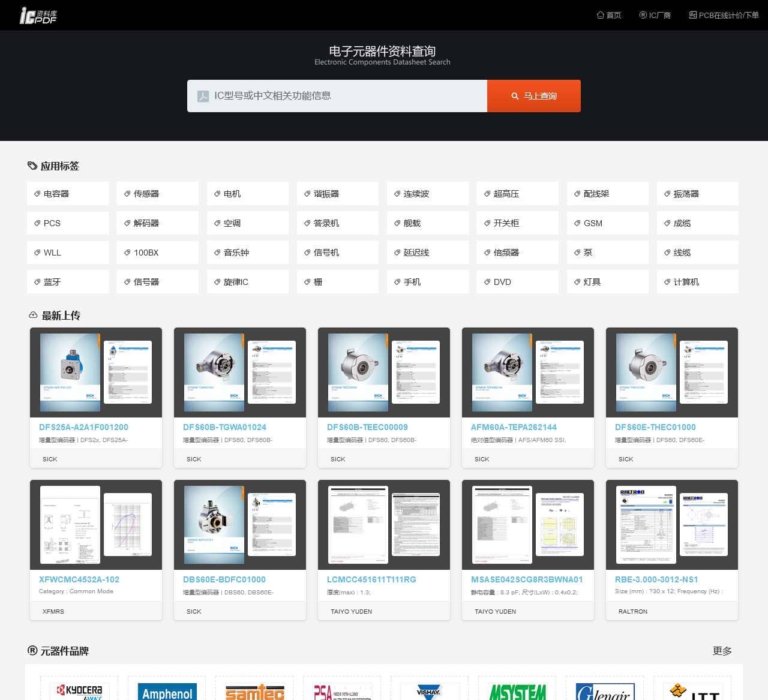Select the 开关柜 tag
The width and height of the screenshot is (768, 700).
518,223
